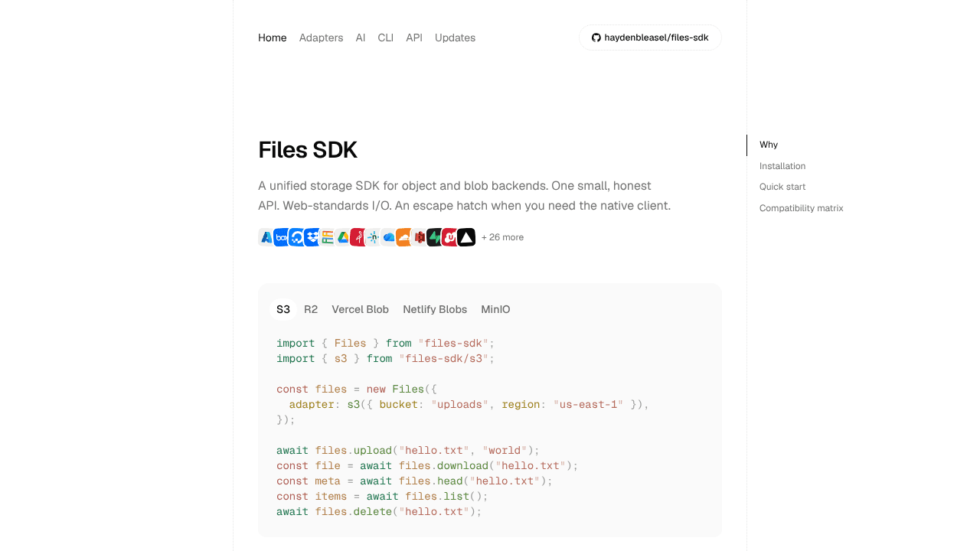Click the GitHub octocat icon
Screen dimensions: 980x551
pyautogui.click(x=596, y=37)
